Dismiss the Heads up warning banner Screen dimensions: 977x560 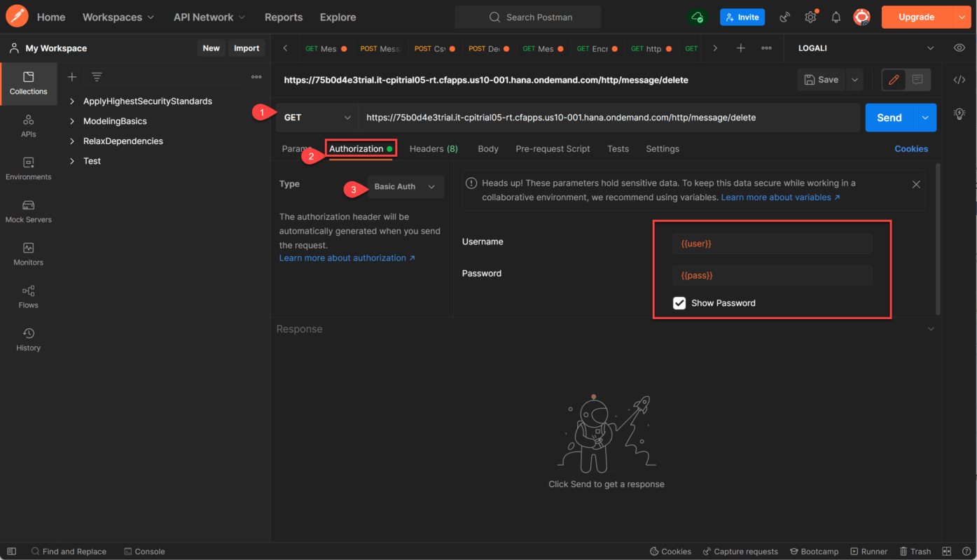click(x=916, y=185)
